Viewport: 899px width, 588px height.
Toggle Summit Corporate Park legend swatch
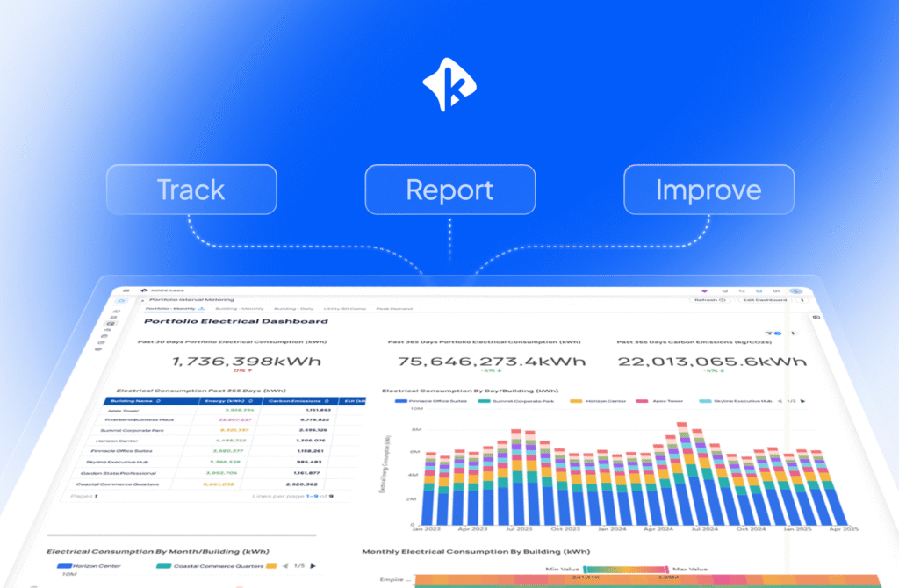pyautogui.click(x=484, y=401)
